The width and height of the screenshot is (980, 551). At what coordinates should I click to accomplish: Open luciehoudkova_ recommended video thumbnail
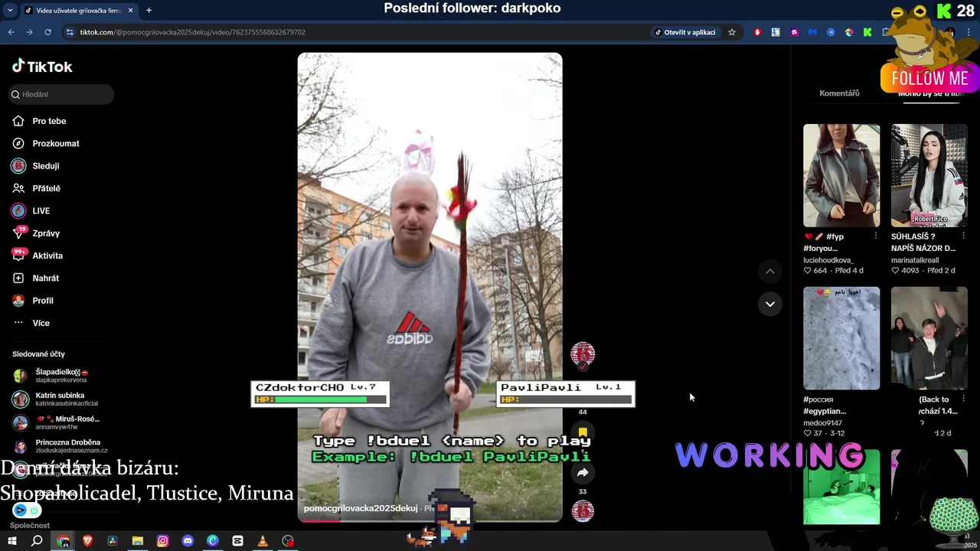tap(841, 175)
